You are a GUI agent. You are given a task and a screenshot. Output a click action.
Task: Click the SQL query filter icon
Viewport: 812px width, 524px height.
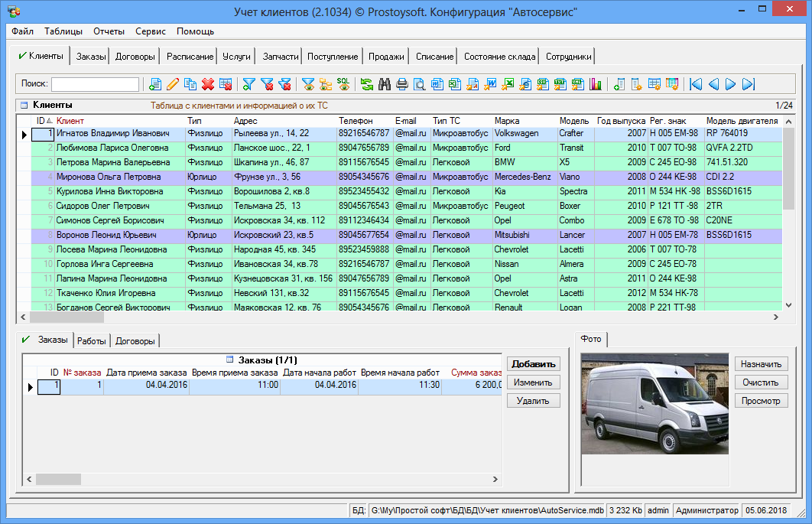click(x=343, y=84)
